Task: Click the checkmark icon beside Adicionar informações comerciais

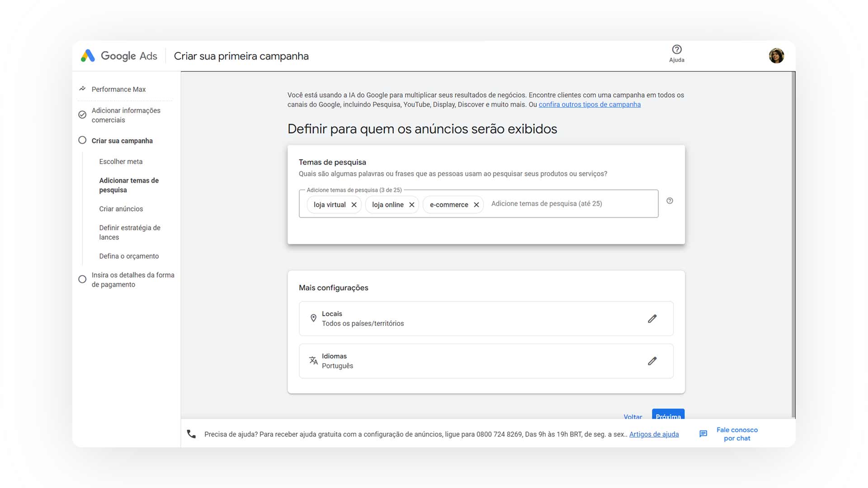Action: click(82, 115)
